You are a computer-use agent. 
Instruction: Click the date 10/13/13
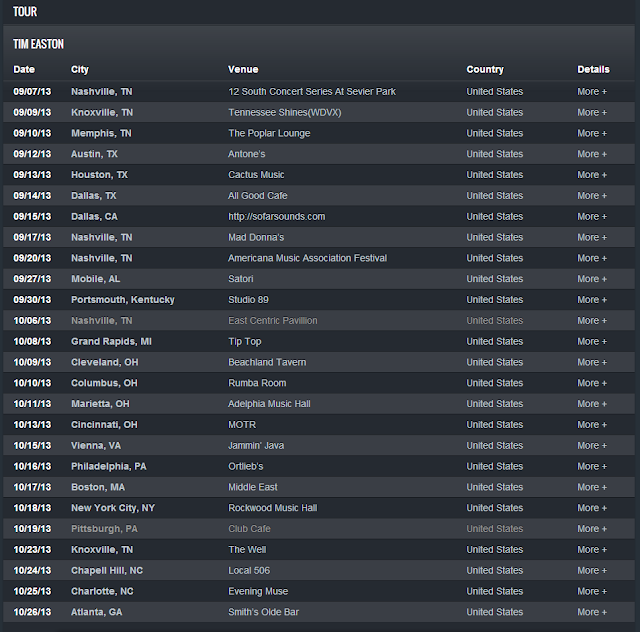click(32, 425)
